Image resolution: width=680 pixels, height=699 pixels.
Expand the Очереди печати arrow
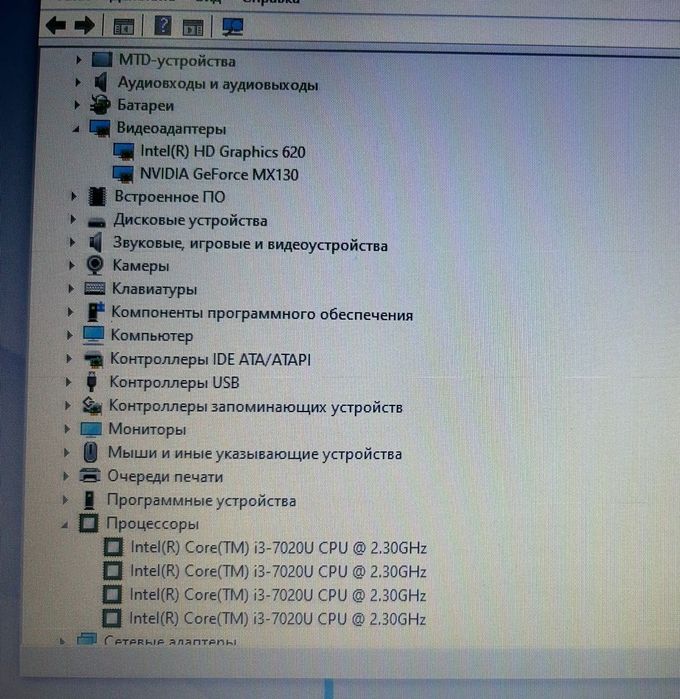coord(66,476)
